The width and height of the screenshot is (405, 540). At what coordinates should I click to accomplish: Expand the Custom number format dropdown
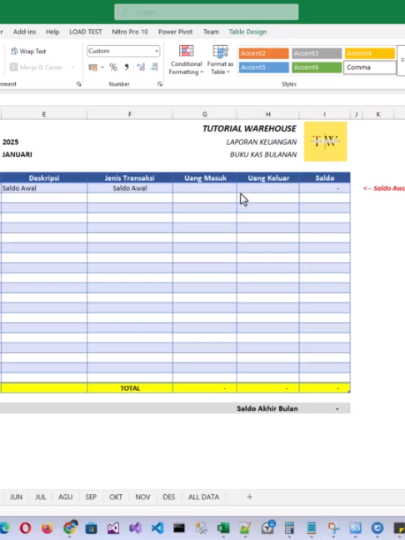tap(156, 51)
